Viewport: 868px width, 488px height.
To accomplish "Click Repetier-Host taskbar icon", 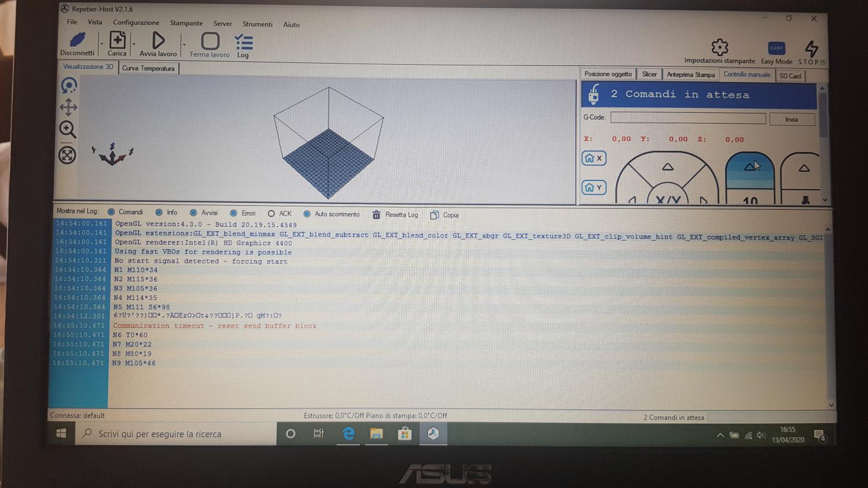I will pyautogui.click(x=433, y=434).
